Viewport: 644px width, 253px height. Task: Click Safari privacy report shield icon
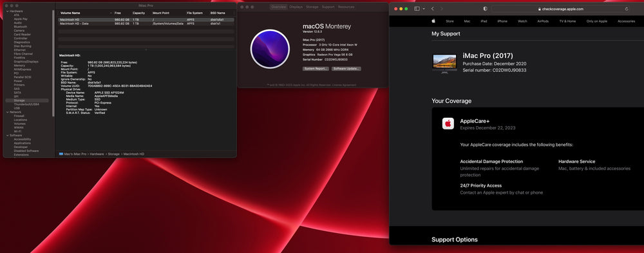click(x=485, y=8)
